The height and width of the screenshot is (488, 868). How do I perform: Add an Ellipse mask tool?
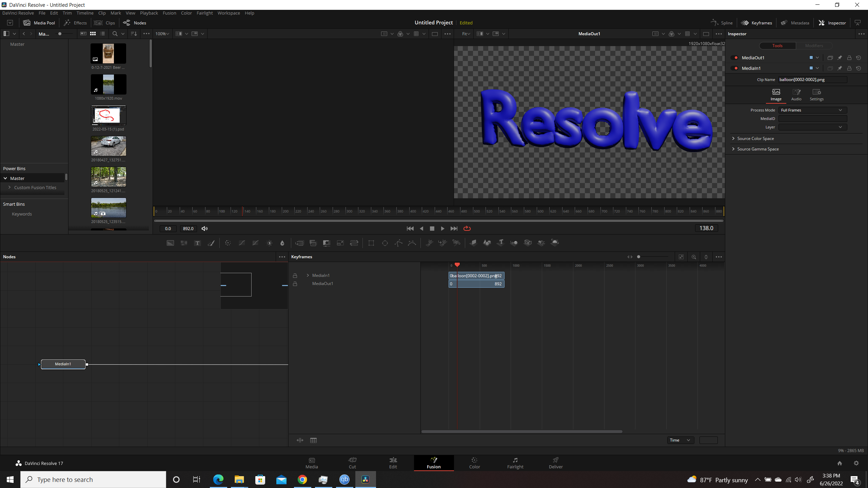pos(385,243)
